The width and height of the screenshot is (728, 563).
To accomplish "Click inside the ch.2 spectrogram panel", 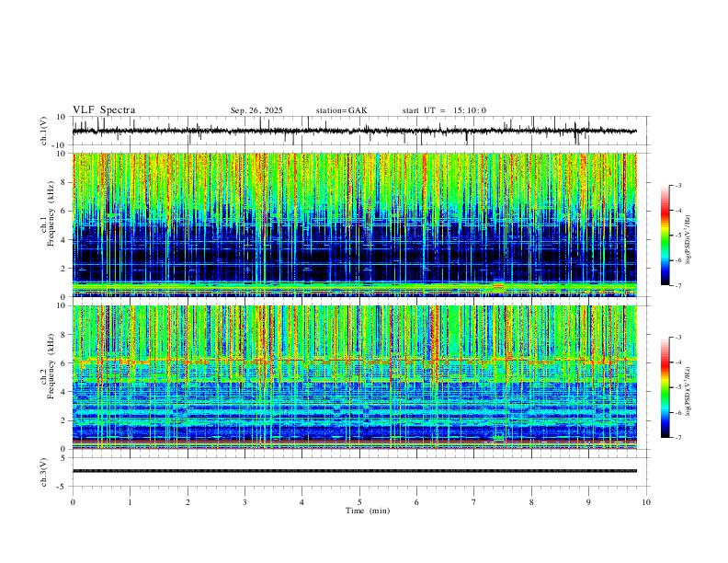I will click(x=354, y=377).
